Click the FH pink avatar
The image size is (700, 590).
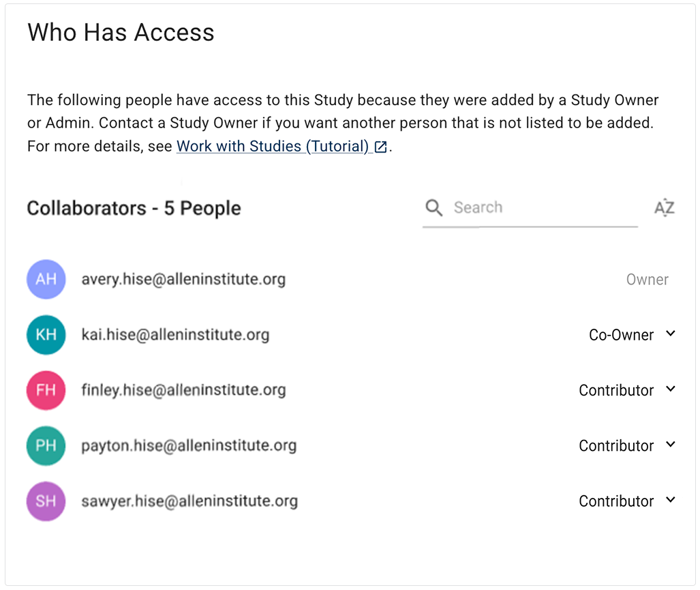click(46, 390)
